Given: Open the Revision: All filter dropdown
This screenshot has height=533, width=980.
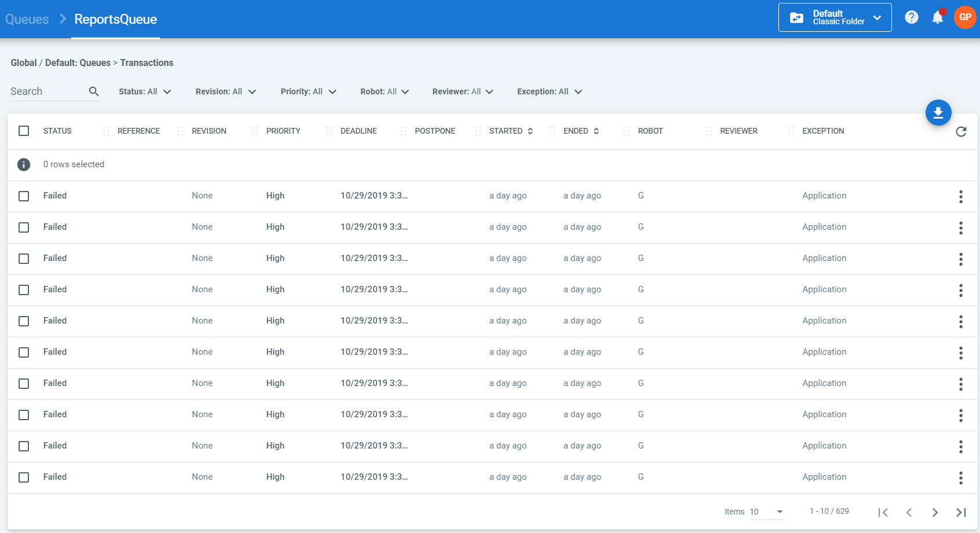Looking at the screenshot, I should 226,91.
